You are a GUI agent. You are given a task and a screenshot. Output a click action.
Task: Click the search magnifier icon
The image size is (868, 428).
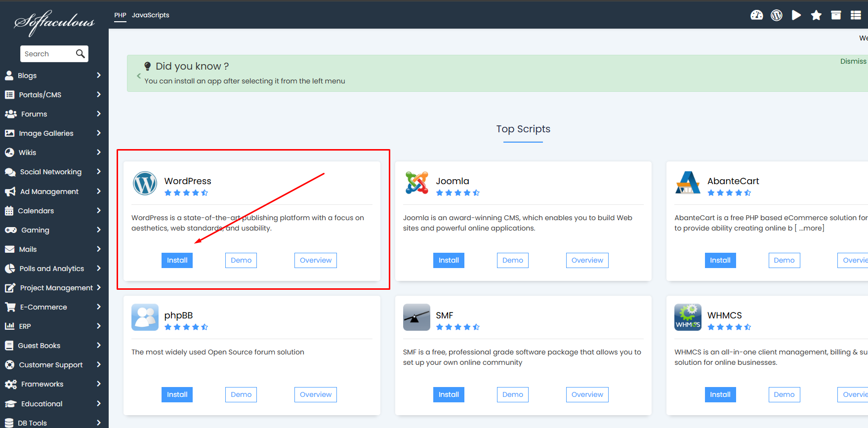pos(81,54)
